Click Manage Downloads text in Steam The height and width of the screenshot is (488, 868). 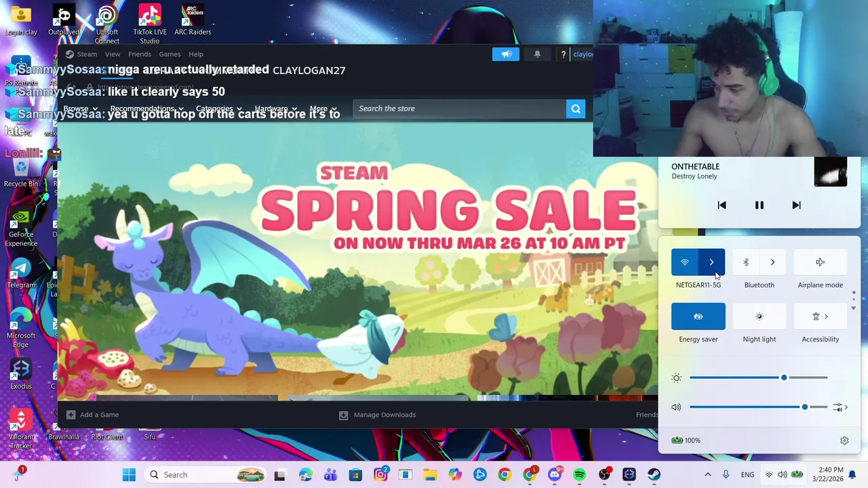pyautogui.click(x=384, y=415)
